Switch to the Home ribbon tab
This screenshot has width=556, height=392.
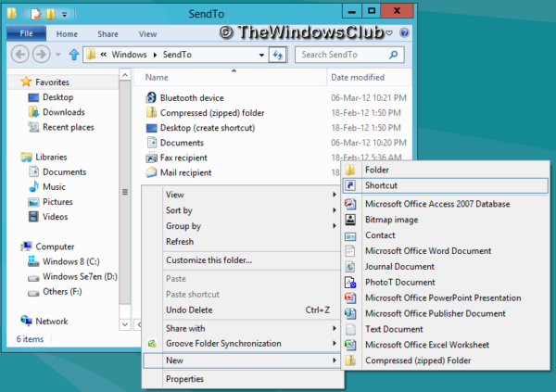coord(67,34)
